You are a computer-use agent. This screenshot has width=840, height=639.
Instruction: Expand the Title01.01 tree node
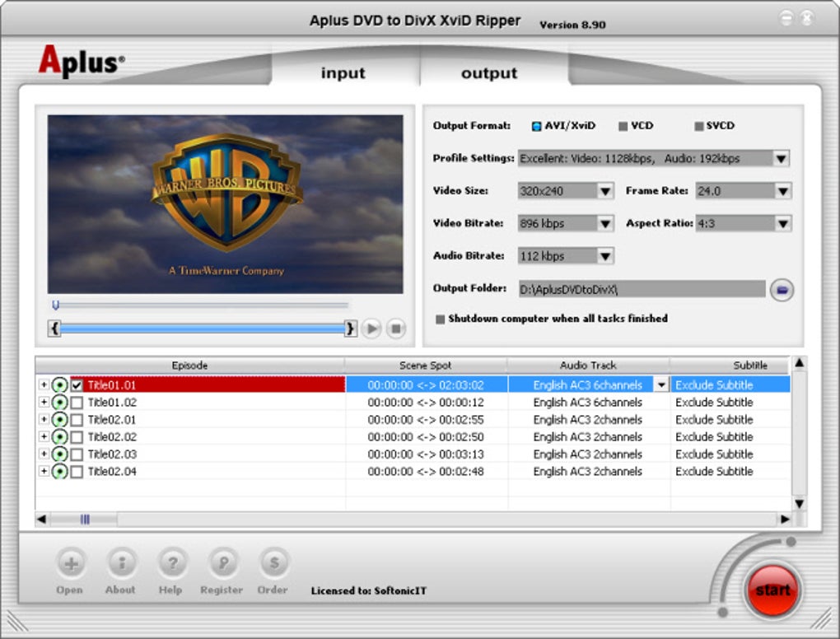pos(44,385)
